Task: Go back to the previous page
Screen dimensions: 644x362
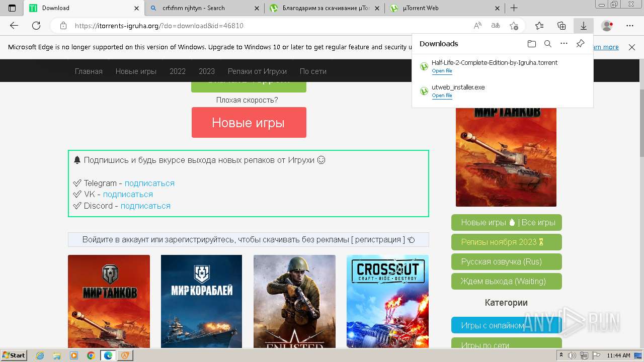Action: tap(14, 26)
